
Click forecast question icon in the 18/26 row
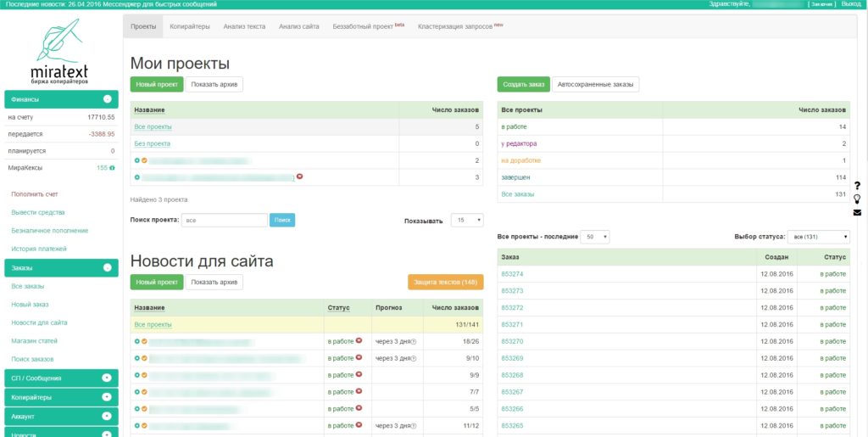[414, 342]
